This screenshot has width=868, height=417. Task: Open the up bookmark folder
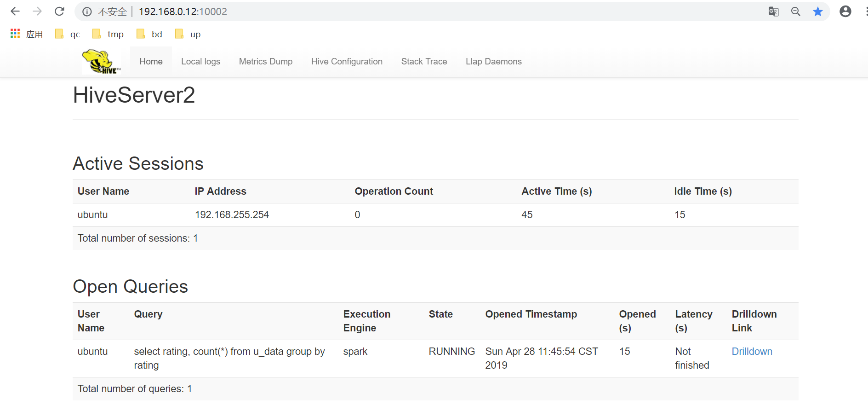click(188, 34)
